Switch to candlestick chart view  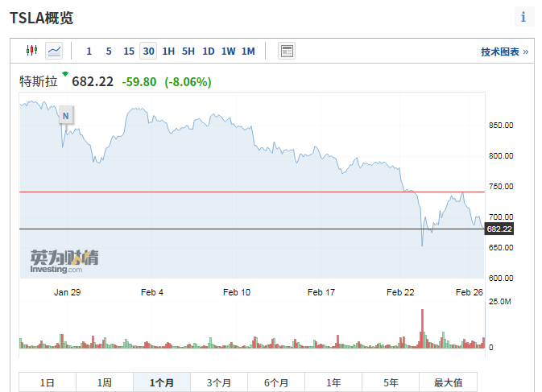tap(31, 51)
